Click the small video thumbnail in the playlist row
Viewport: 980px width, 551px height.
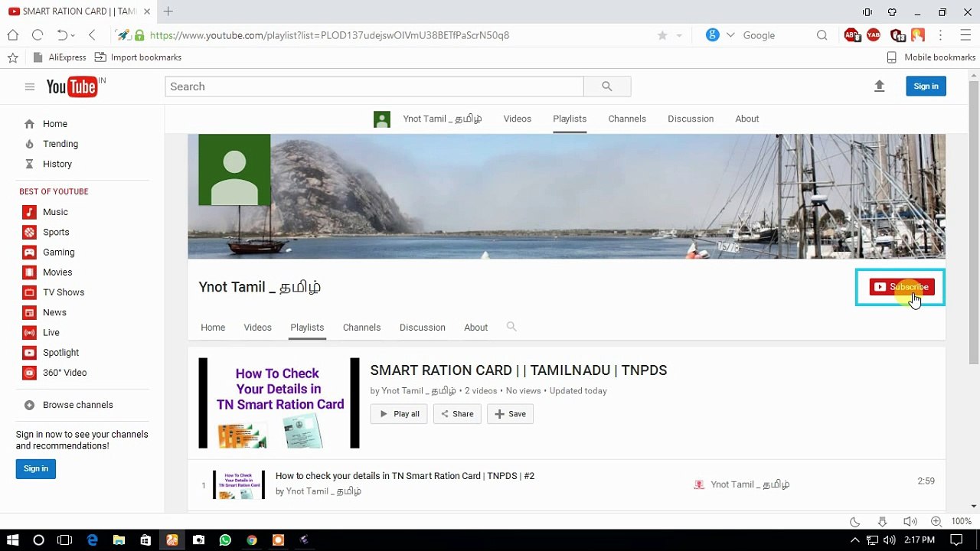239,484
